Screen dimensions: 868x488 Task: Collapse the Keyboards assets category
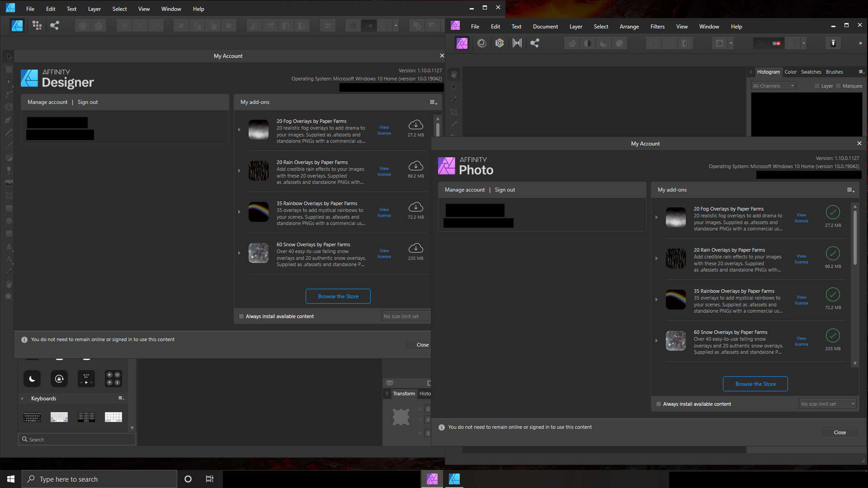(22, 399)
